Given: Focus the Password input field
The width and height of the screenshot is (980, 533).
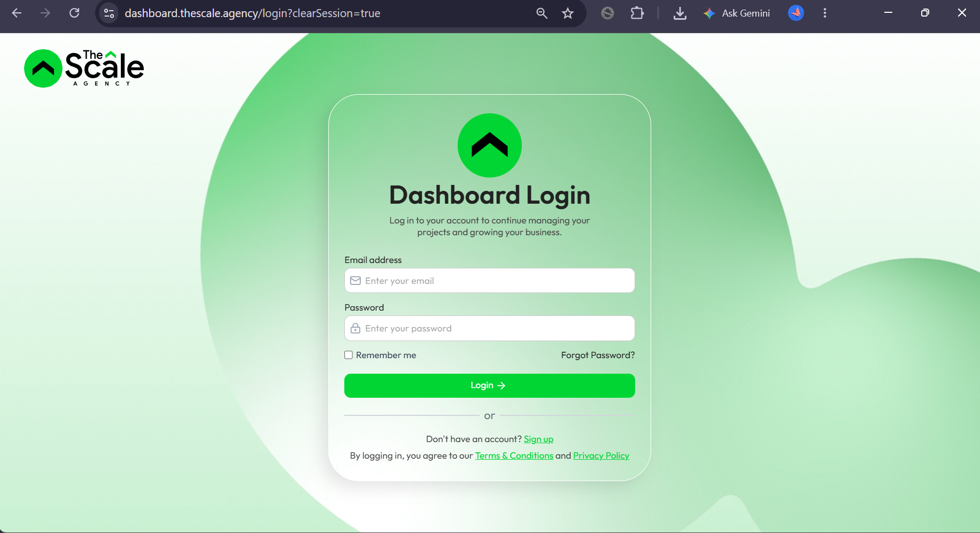Looking at the screenshot, I should pyautogui.click(x=490, y=328).
